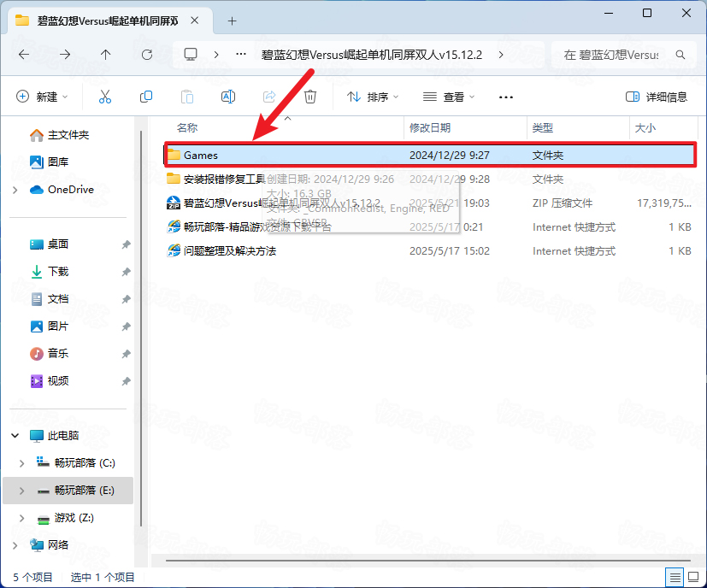Switch to details list view in status bar
Viewport: 707px width, 588px height.
[675, 577]
